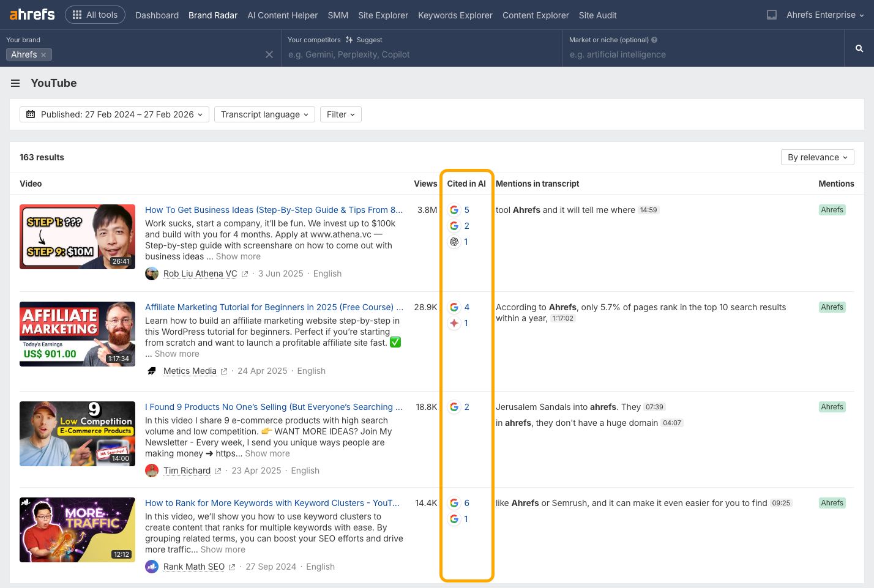
Task: Remove the Ahrefs brand tag
Action: pos(43,54)
